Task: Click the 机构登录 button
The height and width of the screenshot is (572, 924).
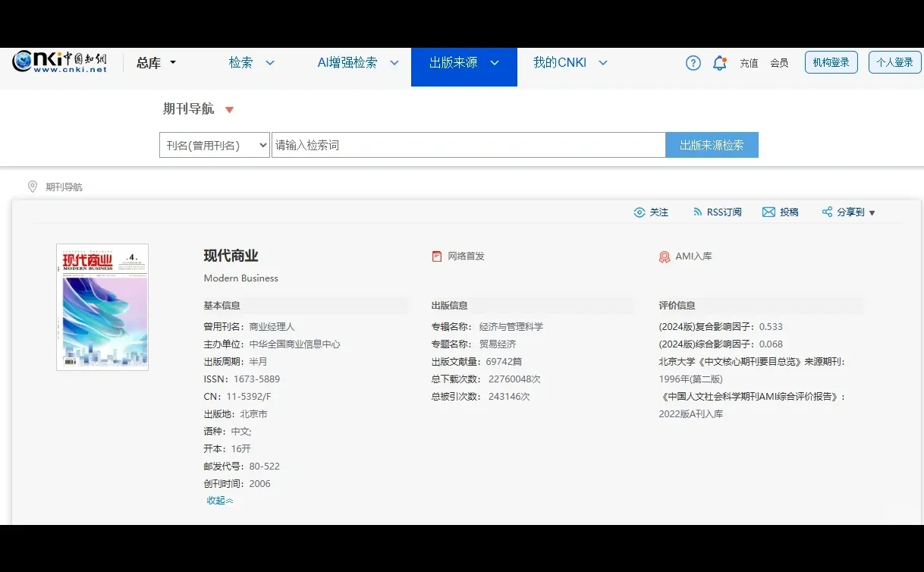Action: pos(831,62)
